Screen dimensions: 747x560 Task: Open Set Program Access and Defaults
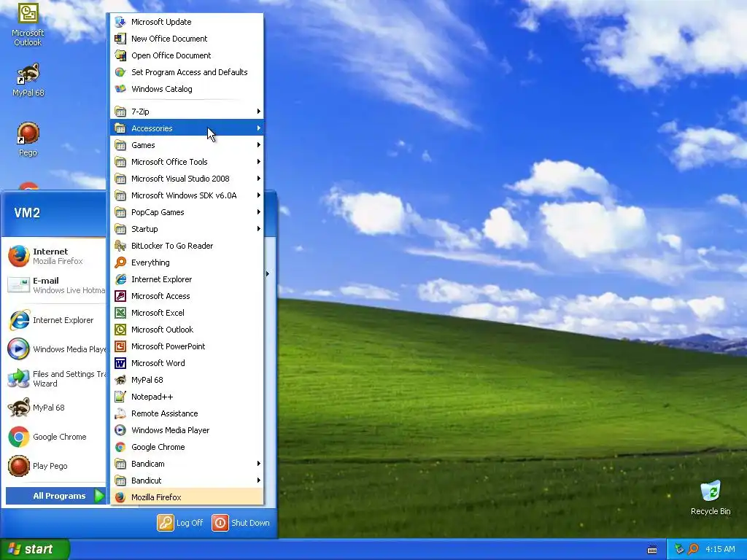click(x=187, y=72)
